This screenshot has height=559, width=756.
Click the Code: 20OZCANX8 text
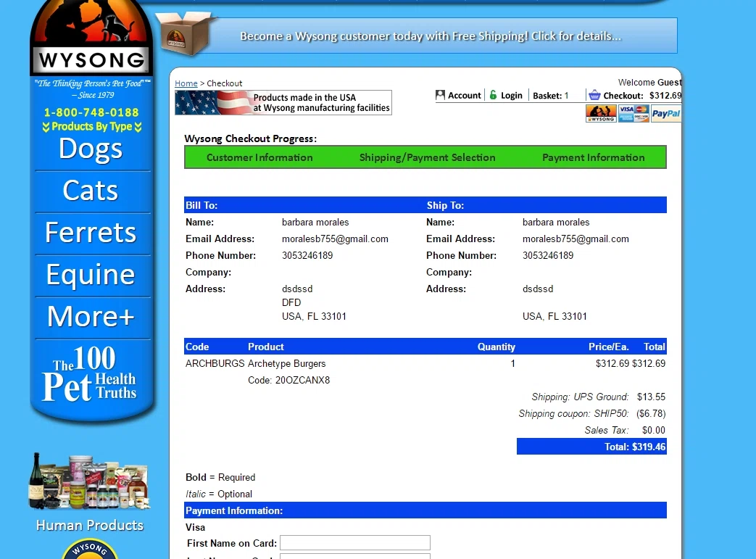click(x=288, y=381)
